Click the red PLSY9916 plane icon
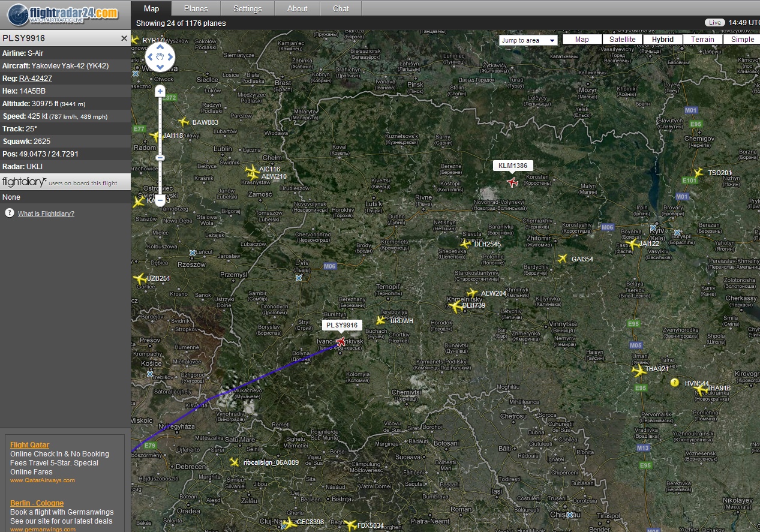The width and height of the screenshot is (760, 532). [341, 342]
